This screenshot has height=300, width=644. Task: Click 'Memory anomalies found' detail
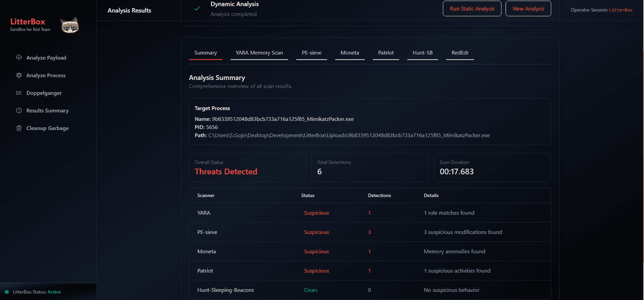pyautogui.click(x=455, y=252)
